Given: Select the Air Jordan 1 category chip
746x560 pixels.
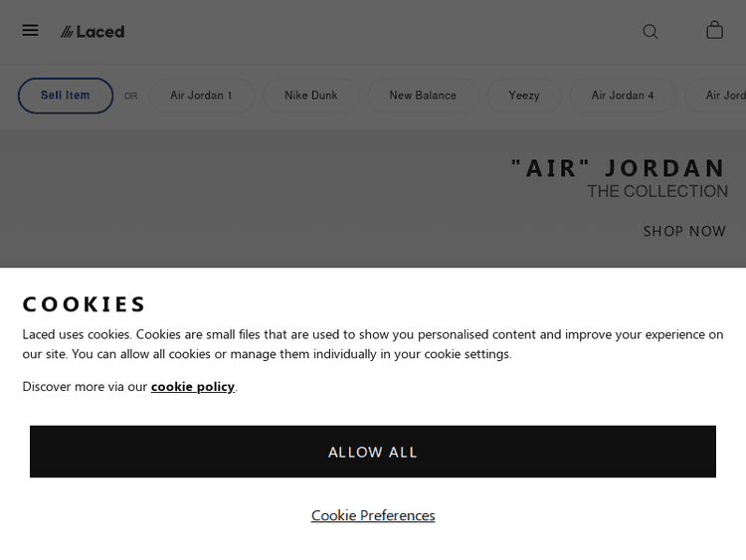Looking at the screenshot, I should pyautogui.click(x=201, y=95).
